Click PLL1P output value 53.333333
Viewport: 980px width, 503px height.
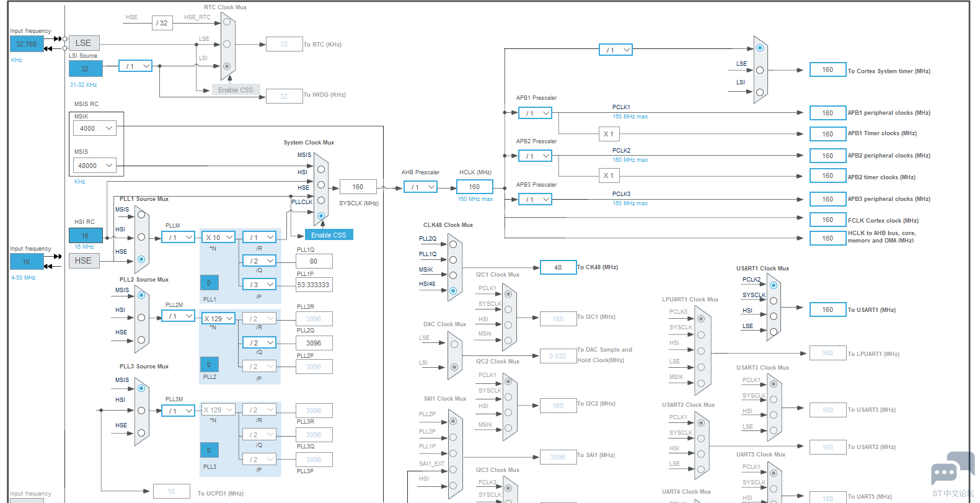(314, 285)
